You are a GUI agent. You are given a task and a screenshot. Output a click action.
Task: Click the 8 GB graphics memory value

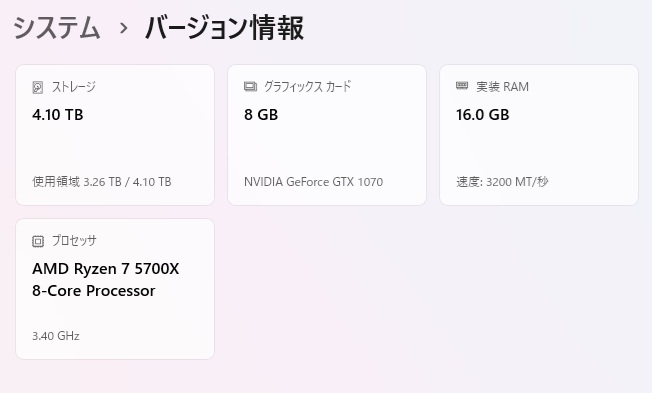[x=261, y=115]
